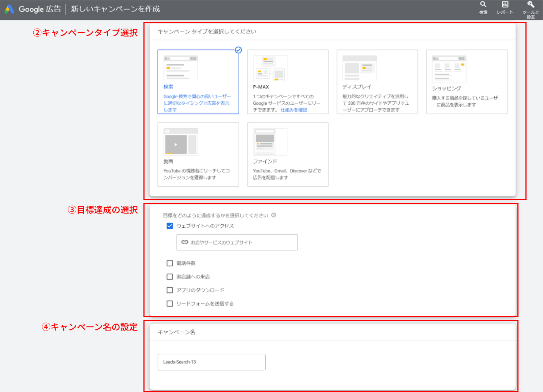Select the ショッピング campaign type title
The image size is (543, 392).
[446, 88]
